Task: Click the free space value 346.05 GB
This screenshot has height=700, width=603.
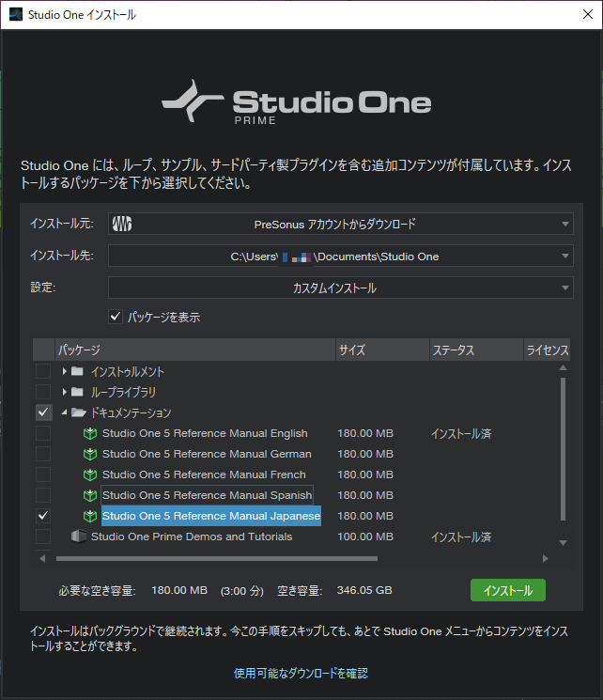Action: [x=364, y=590]
